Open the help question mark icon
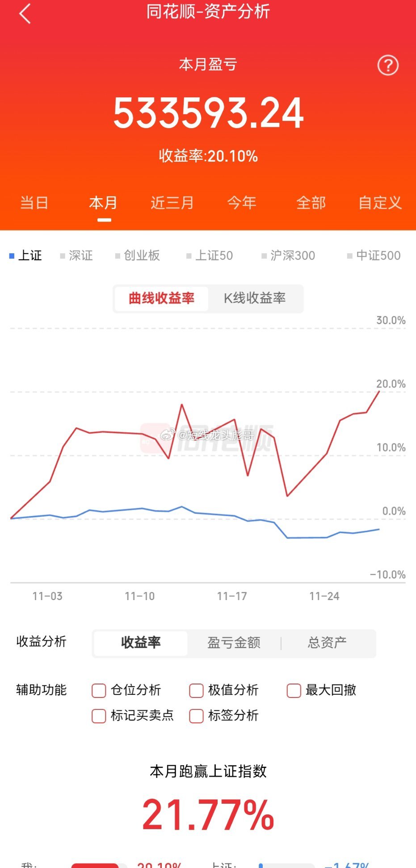The image size is (416, 868). point(388,65)
